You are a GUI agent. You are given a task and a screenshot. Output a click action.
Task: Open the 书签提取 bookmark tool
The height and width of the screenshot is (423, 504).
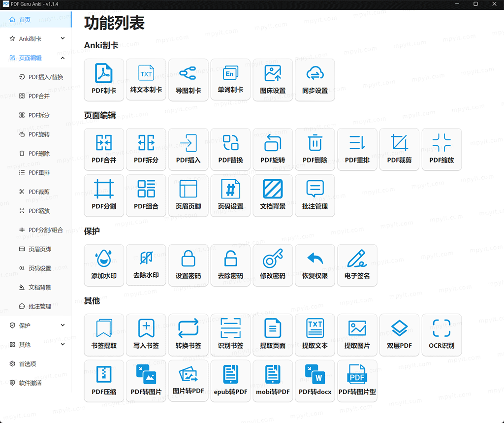tap(104, 335)
